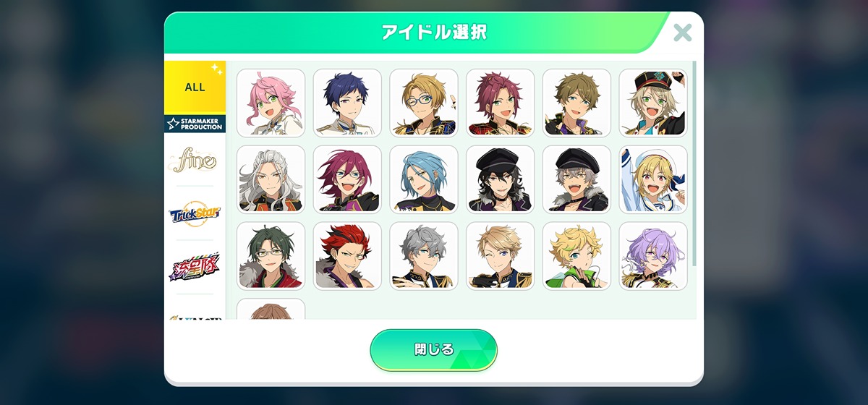
Task: Pick the blonde idol in sailor hat
Action: [x=653, y=179]
